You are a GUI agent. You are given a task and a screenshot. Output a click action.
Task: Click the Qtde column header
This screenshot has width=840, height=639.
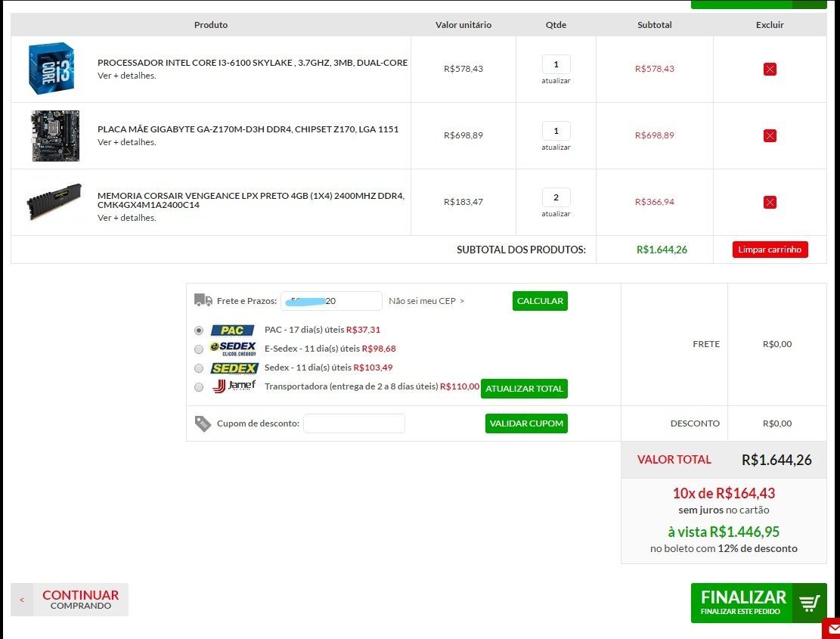(x=556, y=25)
